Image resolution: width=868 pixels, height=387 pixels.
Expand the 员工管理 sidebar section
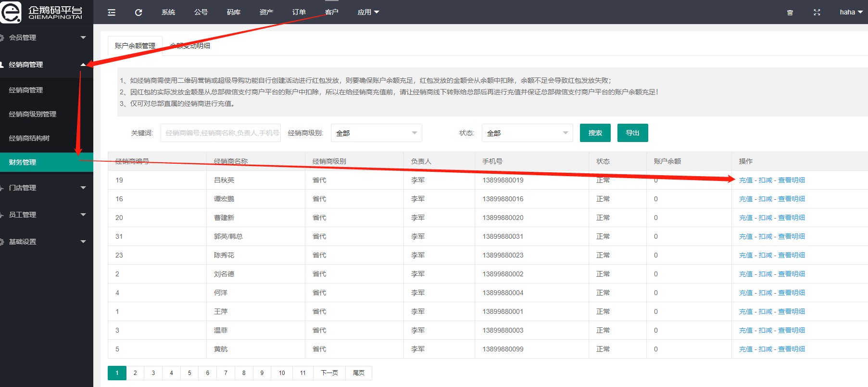[47, 215]
